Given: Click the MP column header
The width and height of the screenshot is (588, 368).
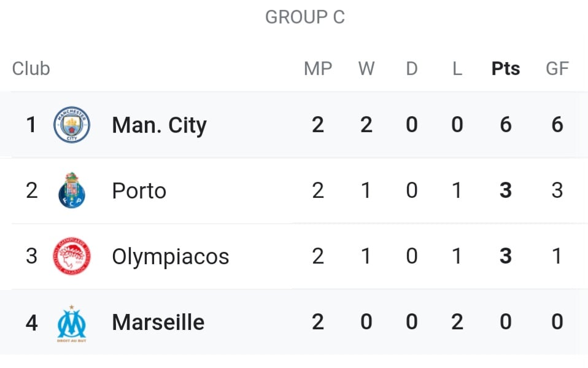Looking at the screenshot, I should click(x=318, y=69).
